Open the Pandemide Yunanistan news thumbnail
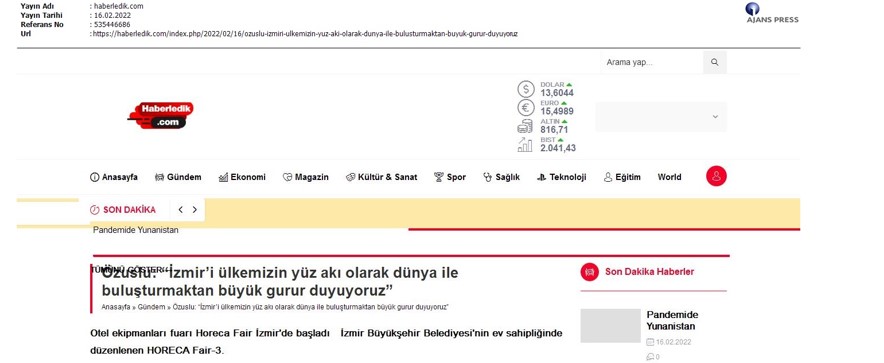The height and width of the screenshot is (363, 884). (610, 325)
